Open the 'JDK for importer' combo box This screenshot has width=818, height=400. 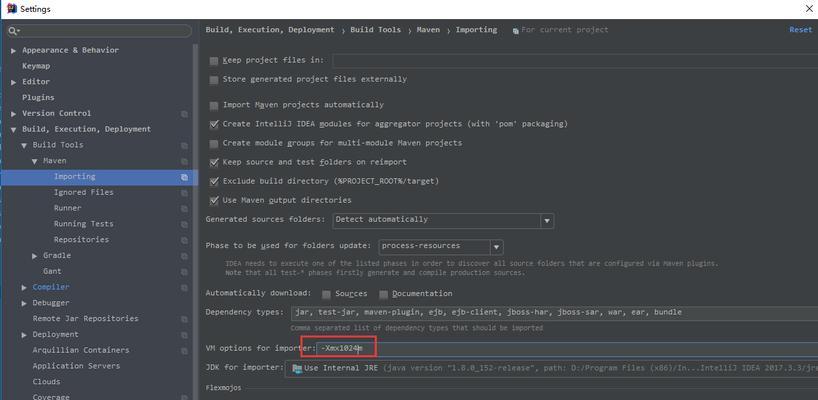point(551,368)
